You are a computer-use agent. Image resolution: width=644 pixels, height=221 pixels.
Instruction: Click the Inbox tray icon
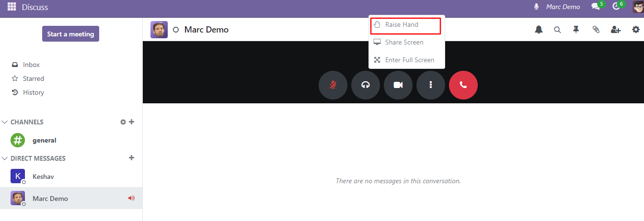tap(15, 65)
